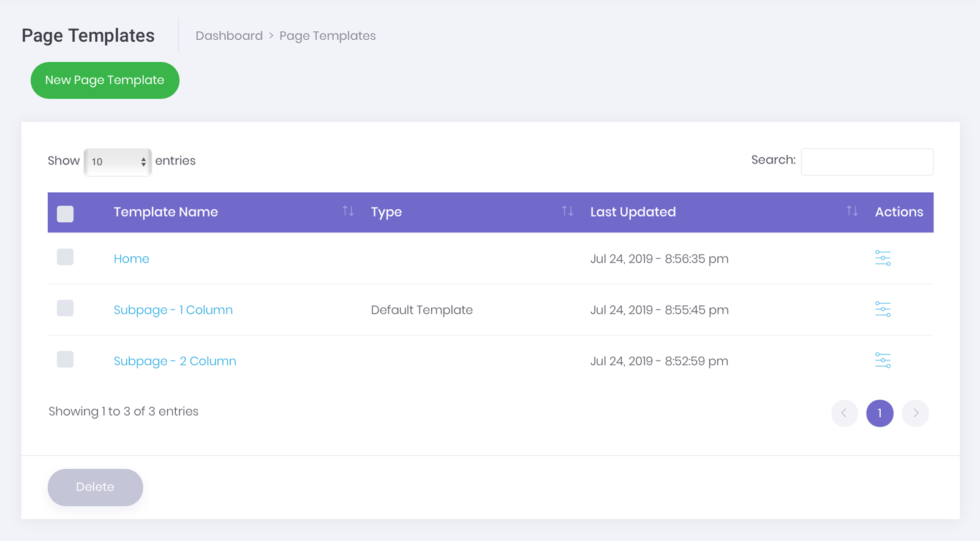Check the Subpage - 1 Column checkbox
This screenshot has width=980, height=541.
click(65, 308)
